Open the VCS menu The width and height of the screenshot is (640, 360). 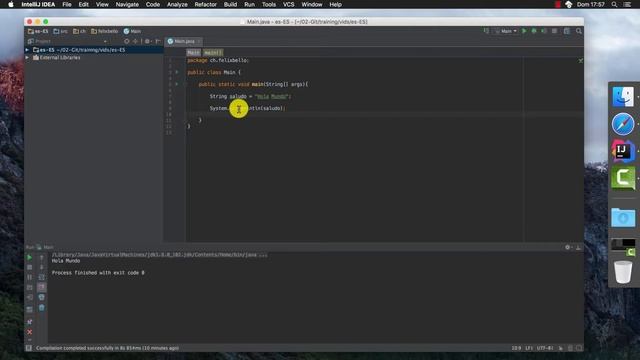[289, 4]
